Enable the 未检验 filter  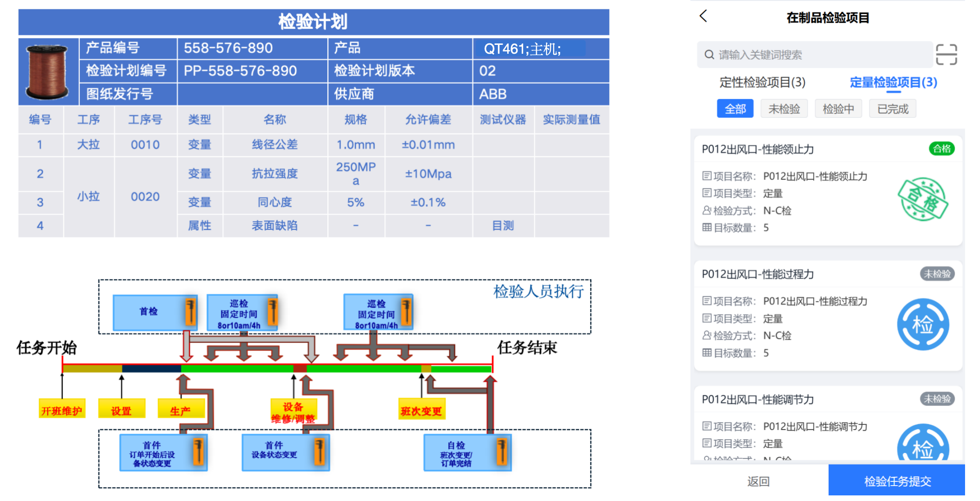pos(784,108)
